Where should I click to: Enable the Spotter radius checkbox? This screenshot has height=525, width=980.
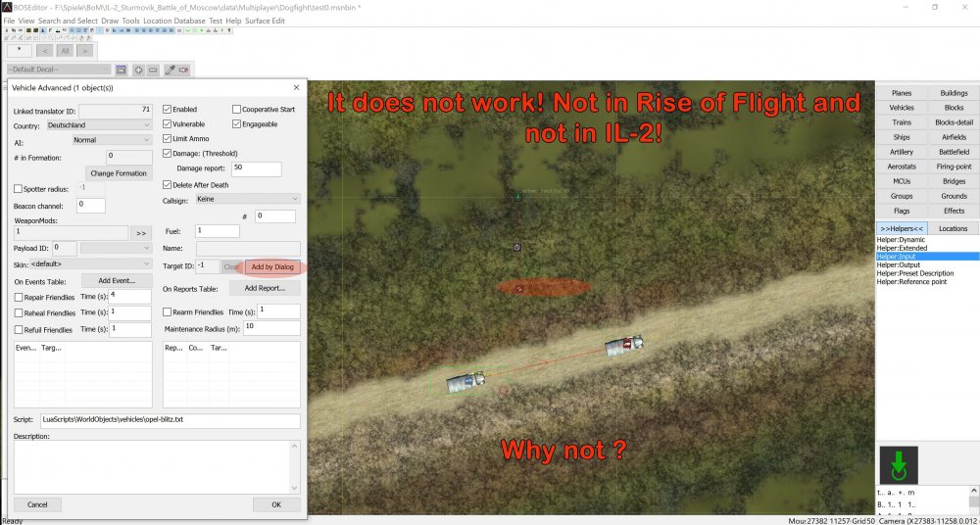coord(19,188)
